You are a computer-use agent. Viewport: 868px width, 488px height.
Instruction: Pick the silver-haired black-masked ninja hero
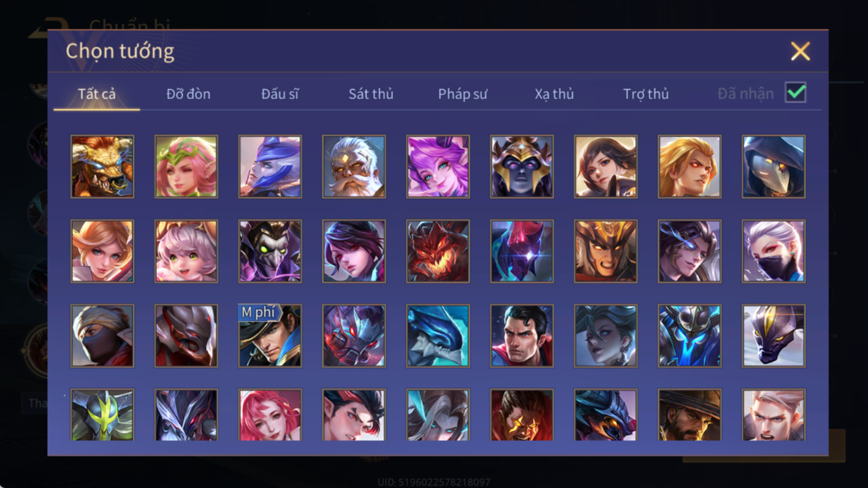tap(774, 251)
